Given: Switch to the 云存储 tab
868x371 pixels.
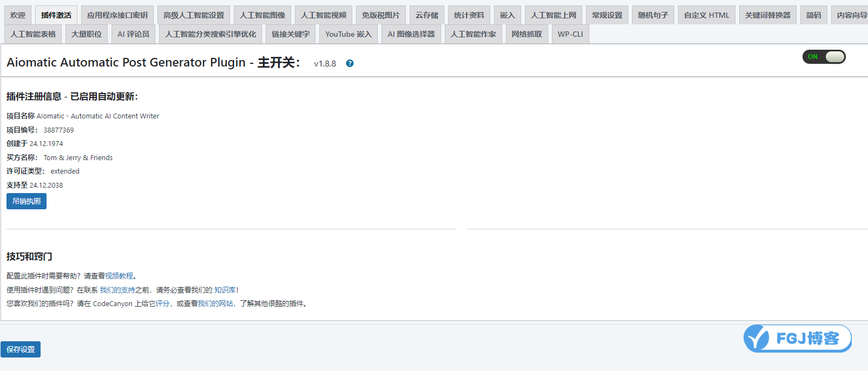Looking at the screenshot, I should click(427, 15).
